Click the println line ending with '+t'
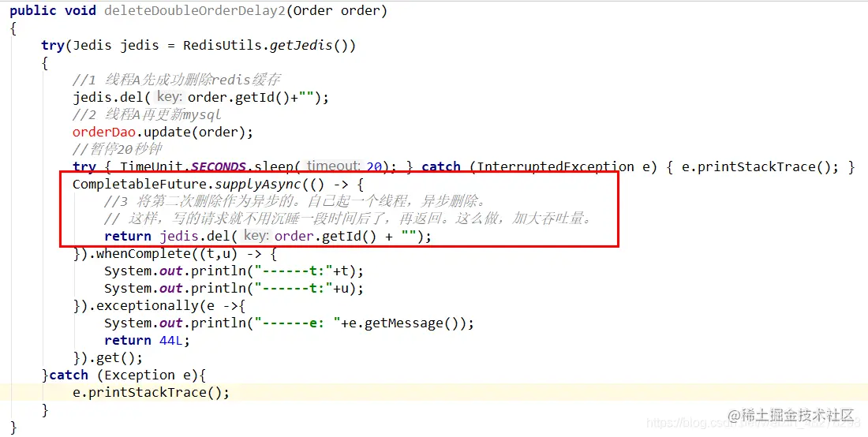Image resolution: width=868 pixels, height=437 pixels. coord(234,271)
